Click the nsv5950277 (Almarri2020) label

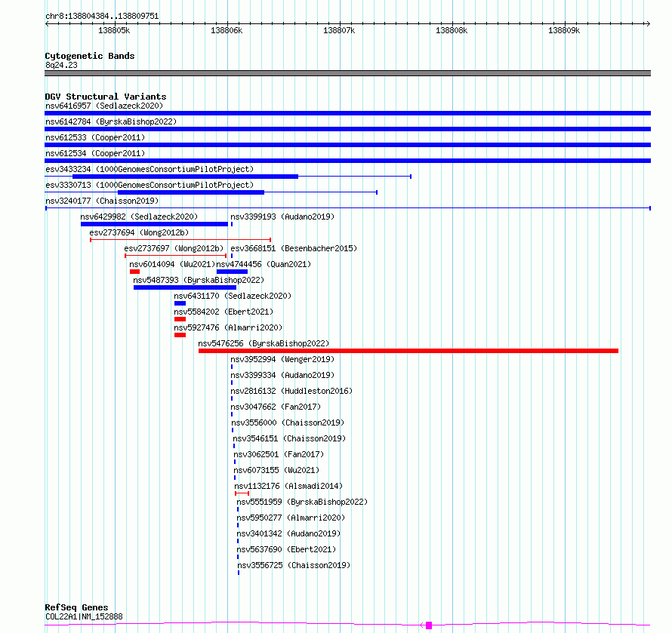click(291, 518)
